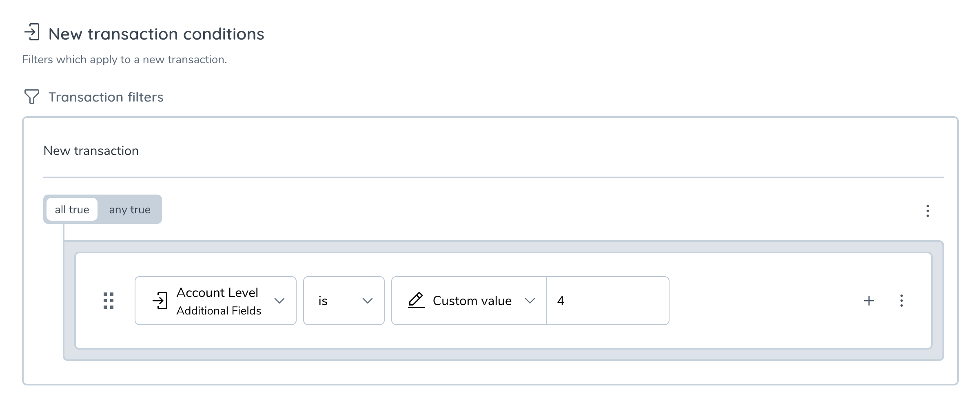Open the "is" operator dropdown
Viewport: 980px width, 403px height.
(344, 301)
